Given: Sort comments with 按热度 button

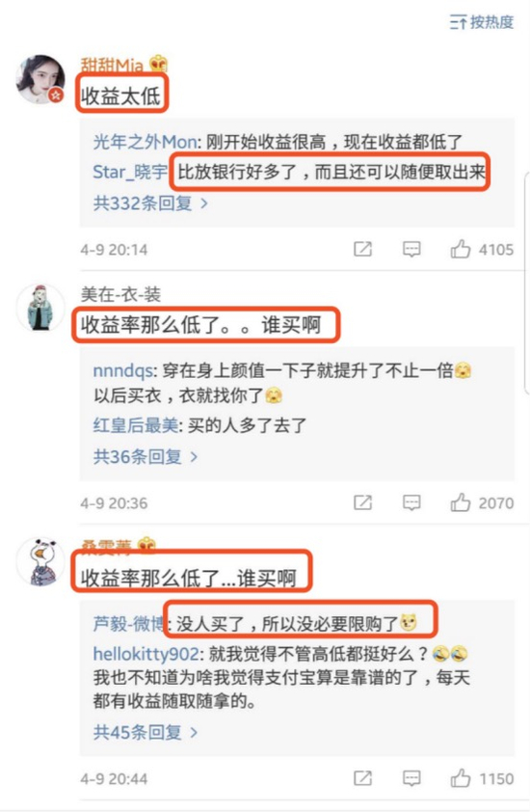Looking at the screenshot, I should pos(481,22).
